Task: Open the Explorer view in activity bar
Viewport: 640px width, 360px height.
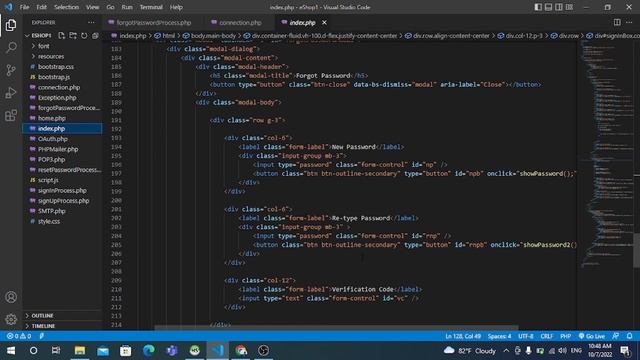Action: (x=11, y=25)
